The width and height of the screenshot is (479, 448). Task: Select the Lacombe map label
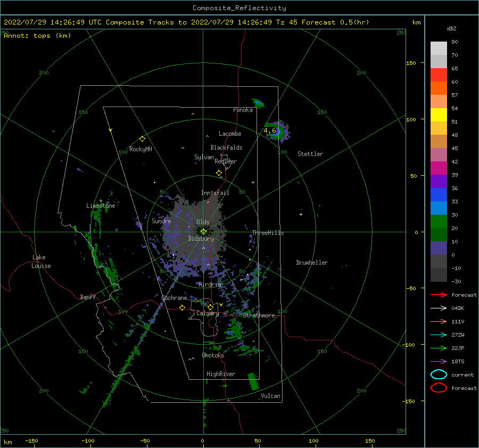pyautogui.click(x=230, y=134)
